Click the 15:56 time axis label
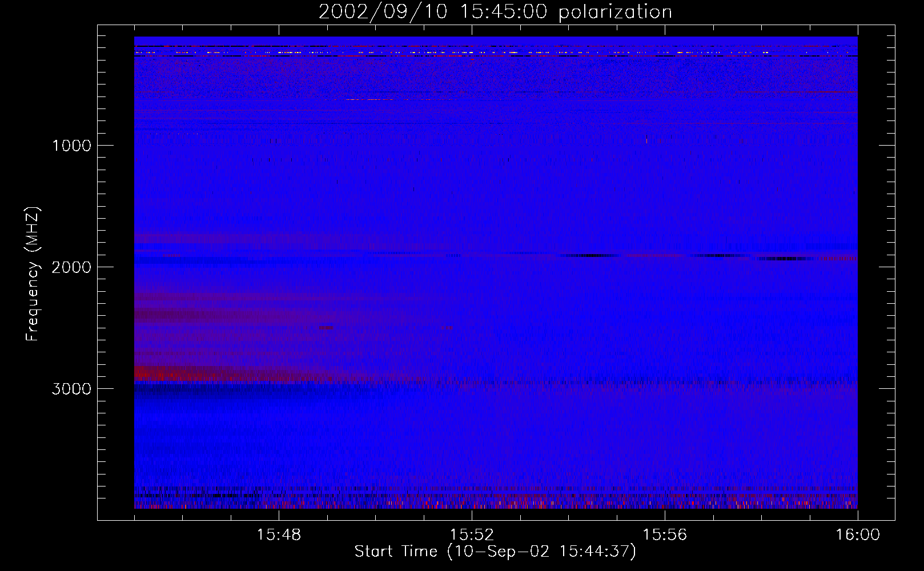Image resolution: width=924 pixels, height=571 pixels. (x=665, y=535)
